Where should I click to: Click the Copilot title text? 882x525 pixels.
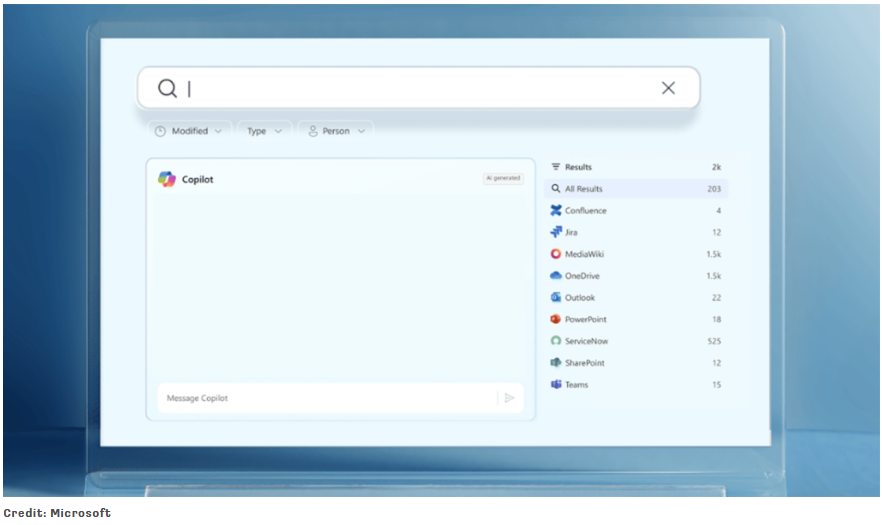point(197,180)
